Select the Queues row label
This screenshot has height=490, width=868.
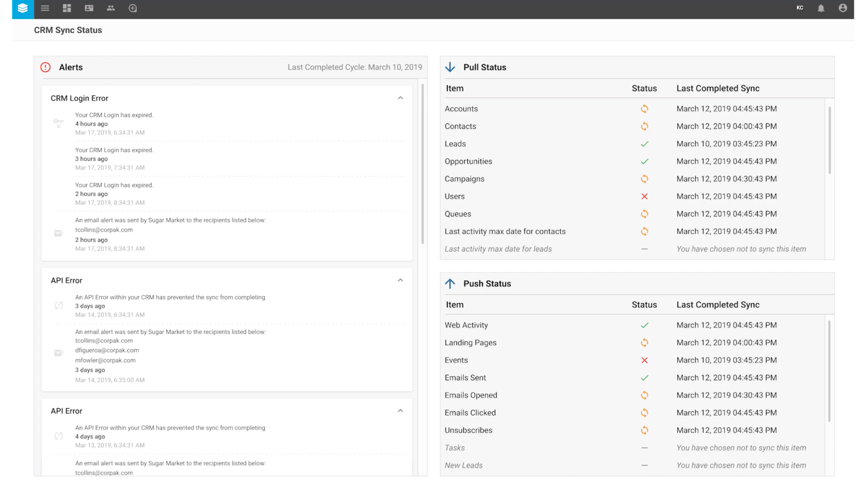point(458,214)
